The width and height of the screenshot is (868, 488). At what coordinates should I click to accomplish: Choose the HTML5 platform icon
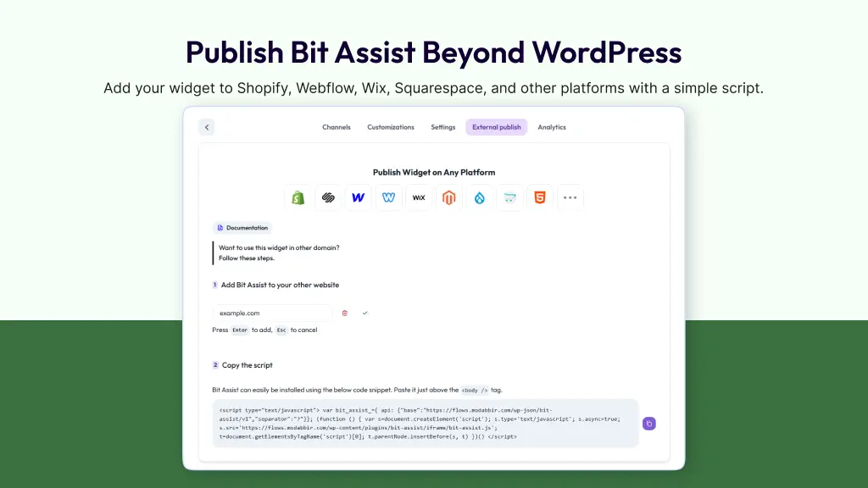point(540,197)
